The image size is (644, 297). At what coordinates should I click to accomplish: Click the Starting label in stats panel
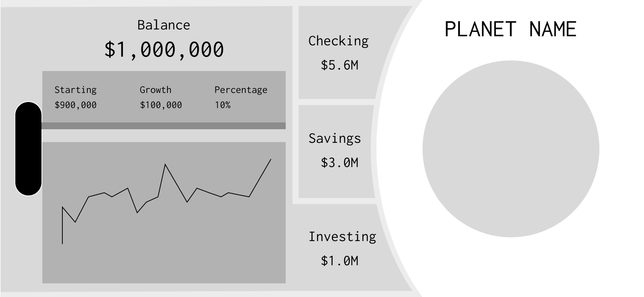click(76, 90)
